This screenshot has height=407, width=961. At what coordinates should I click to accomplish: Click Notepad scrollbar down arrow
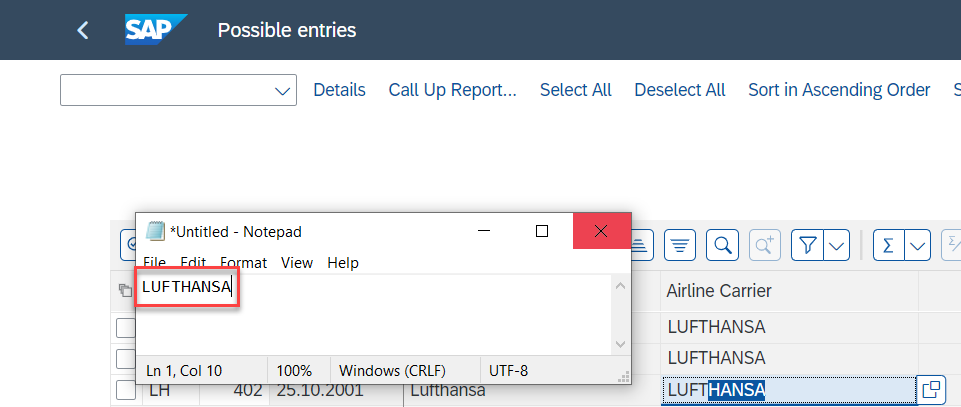pyautogui.click(x=620, y=344)
